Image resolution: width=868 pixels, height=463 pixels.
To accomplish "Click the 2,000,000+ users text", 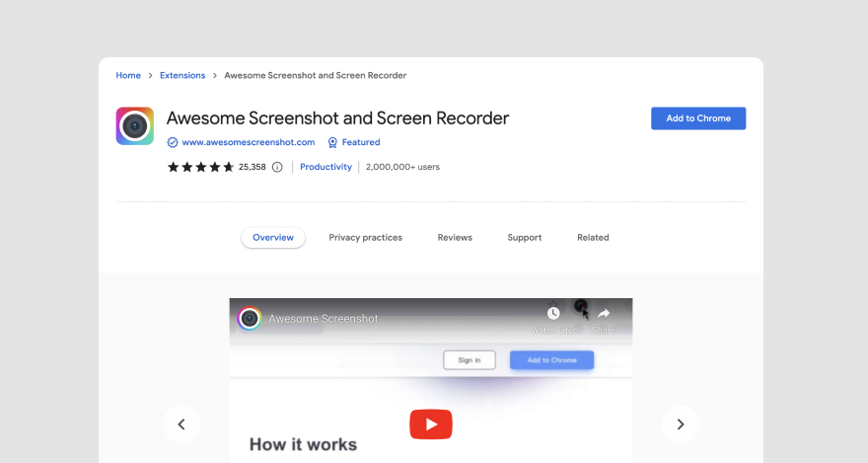I will [402, 167].
